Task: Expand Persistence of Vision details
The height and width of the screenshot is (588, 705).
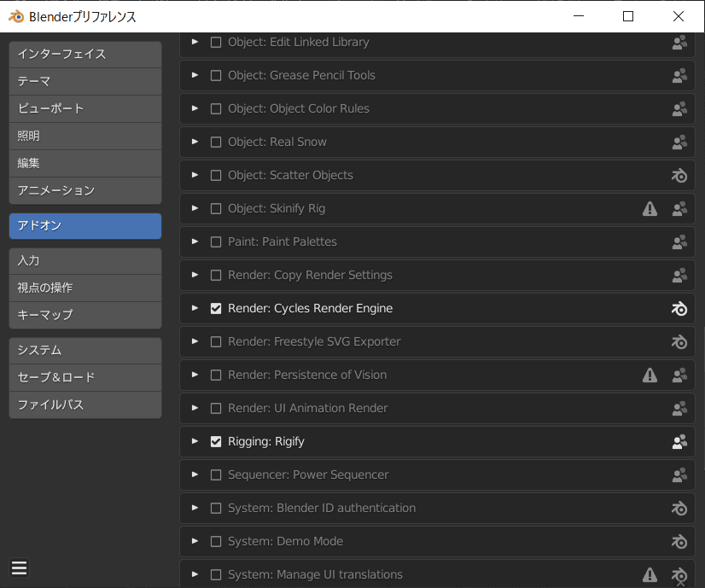Action: pos(195,375)
